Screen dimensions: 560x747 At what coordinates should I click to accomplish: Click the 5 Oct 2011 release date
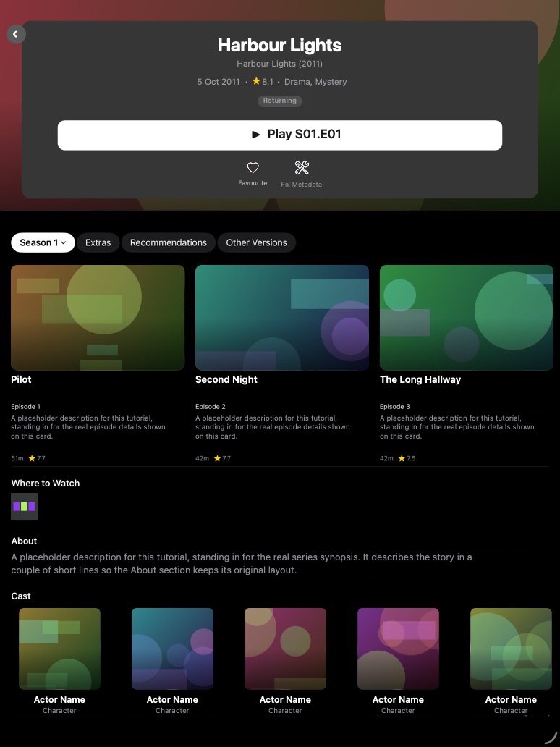(x=219, y=82)
